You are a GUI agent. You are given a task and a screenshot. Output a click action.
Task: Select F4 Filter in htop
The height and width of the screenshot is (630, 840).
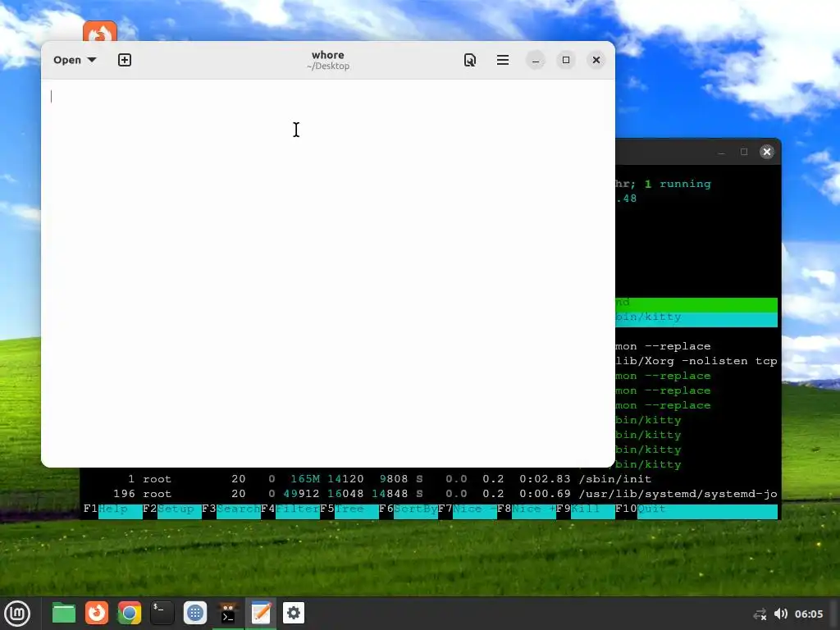pos(290,509)
